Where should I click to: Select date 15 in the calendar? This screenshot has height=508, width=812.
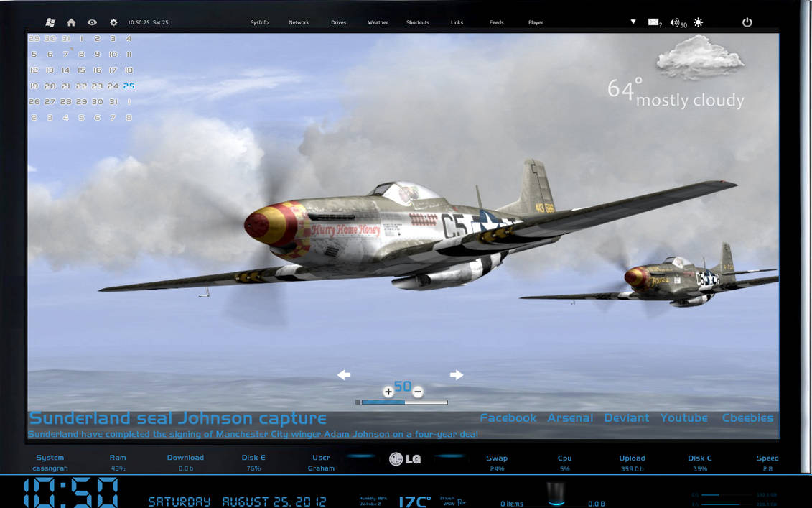(x=81, y=70)
